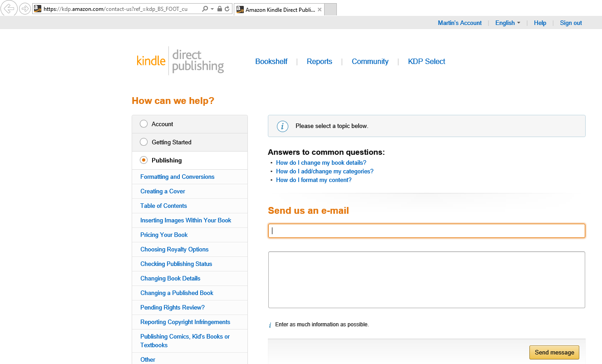
Task: Choose Publishing Comics, Kid's Books topic
Action: [x=185, y=340]
